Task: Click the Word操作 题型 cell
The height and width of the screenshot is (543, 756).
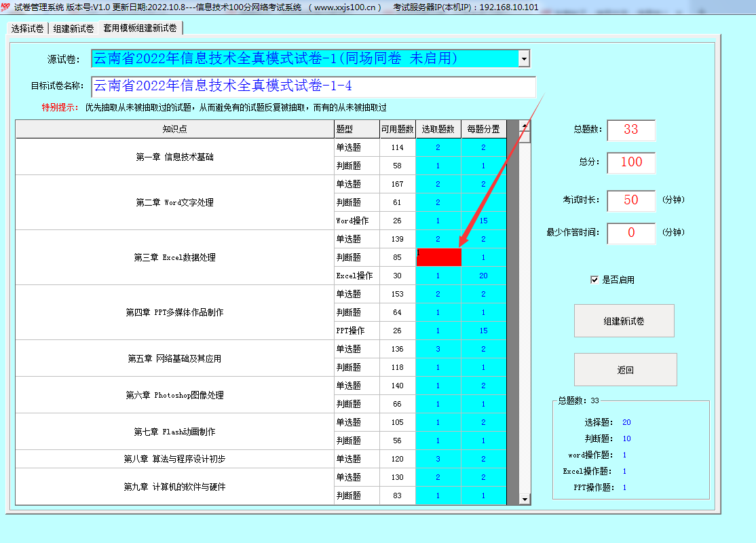Action: (357, 221)
